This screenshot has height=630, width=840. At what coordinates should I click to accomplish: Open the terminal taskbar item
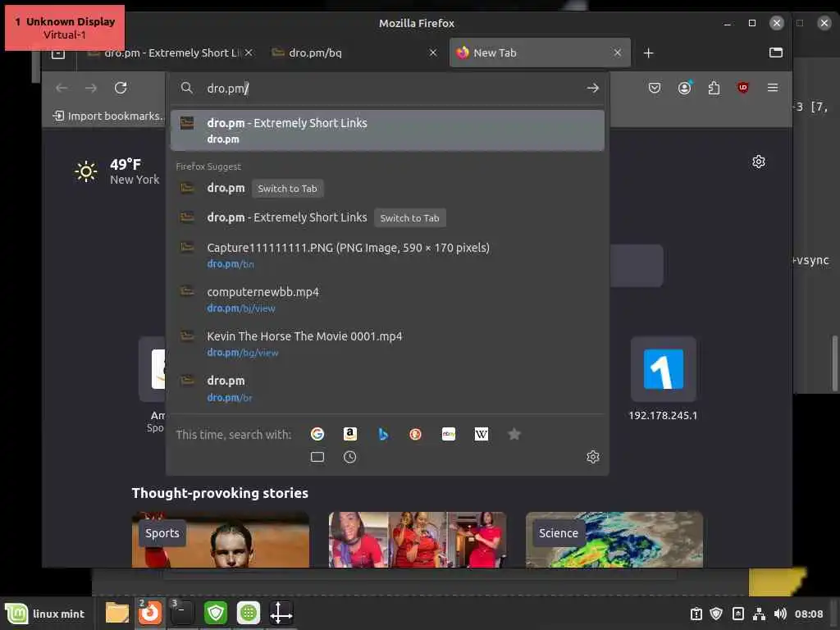pyautogui.click(x=182, y=612)
